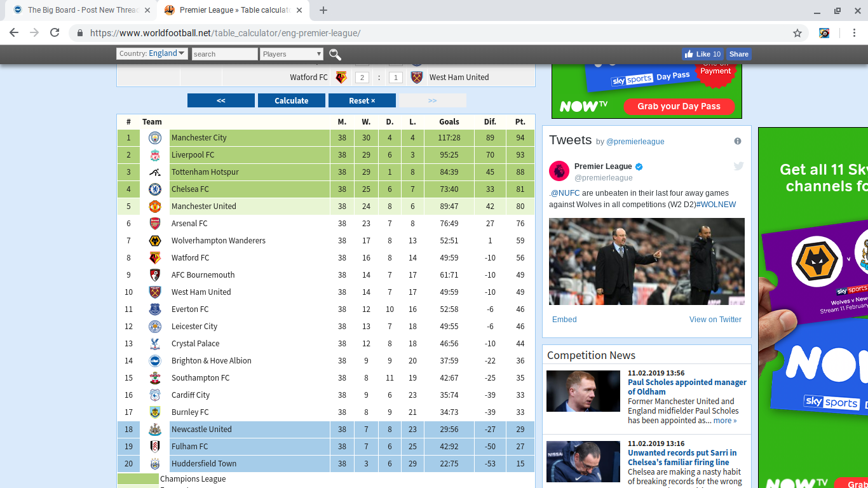The height and width of the screenshot is (488, 868).
Task: Open the Chrome three-dot menu
Action: pos(853,33)
